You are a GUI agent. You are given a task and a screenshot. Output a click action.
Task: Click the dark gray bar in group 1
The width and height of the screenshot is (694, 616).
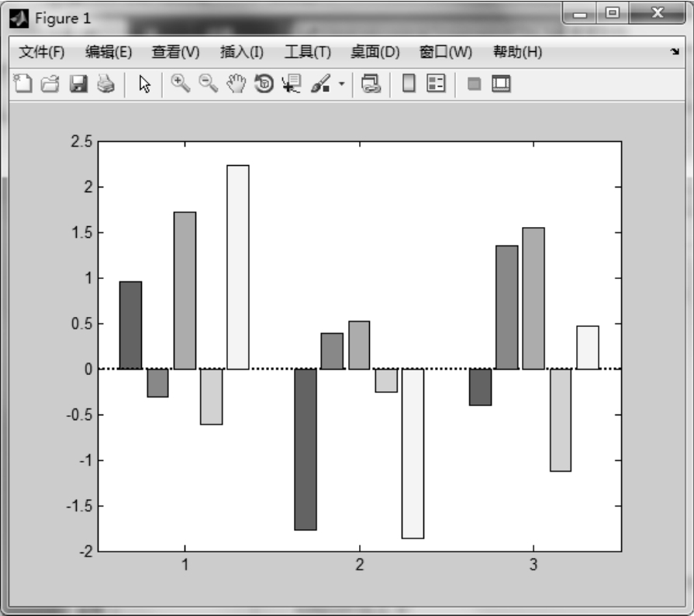[x=130, y=325]
